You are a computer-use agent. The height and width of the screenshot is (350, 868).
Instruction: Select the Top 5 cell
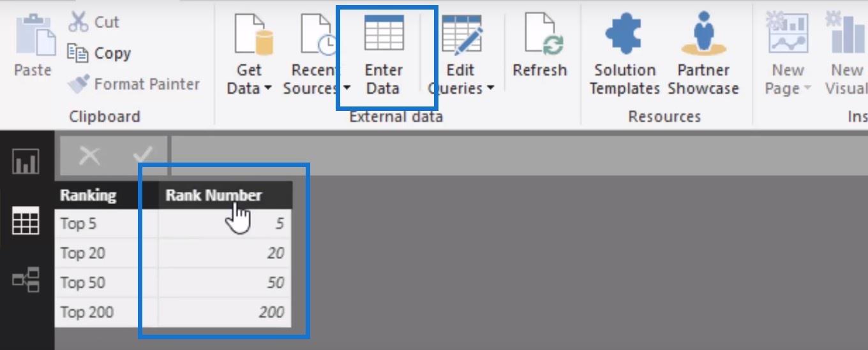click(106, 224)
